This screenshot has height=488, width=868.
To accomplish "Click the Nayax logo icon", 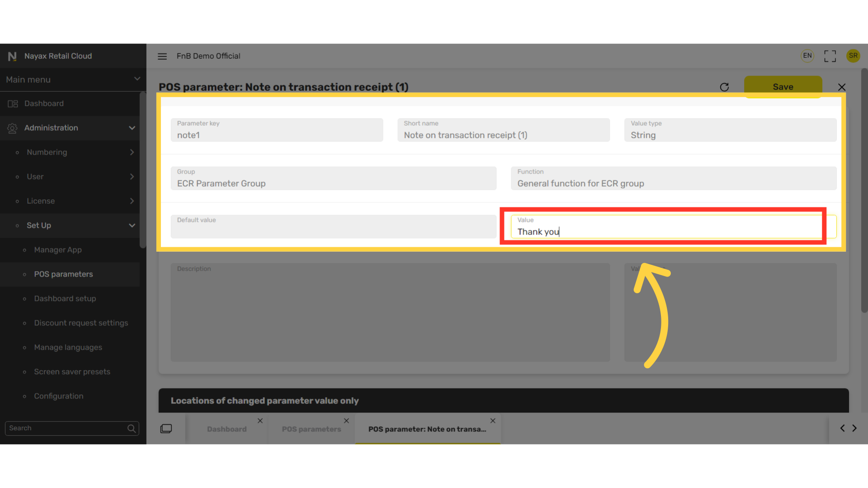I will point(12,56).
